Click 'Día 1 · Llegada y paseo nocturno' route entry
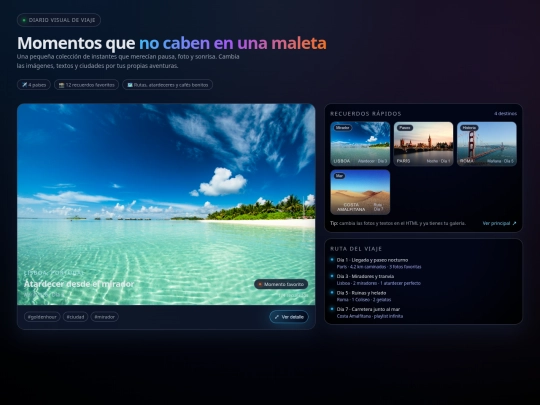540x405 pixels. (x=372, y=260)
